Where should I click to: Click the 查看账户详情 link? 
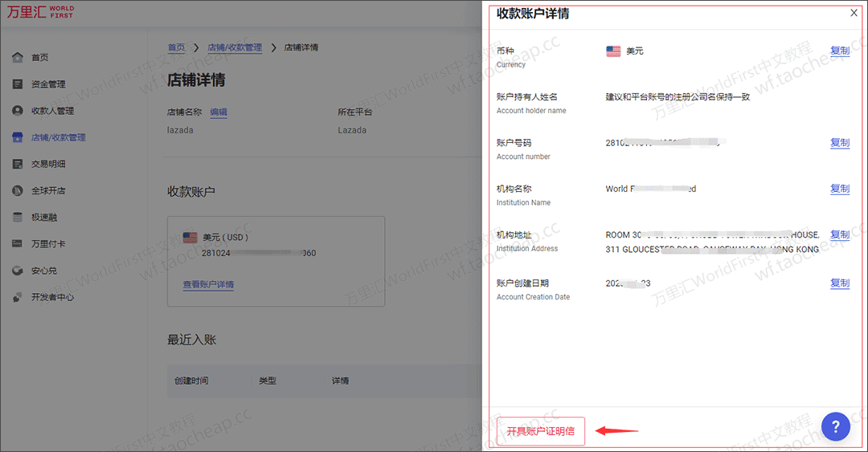[x=209, y=284]
